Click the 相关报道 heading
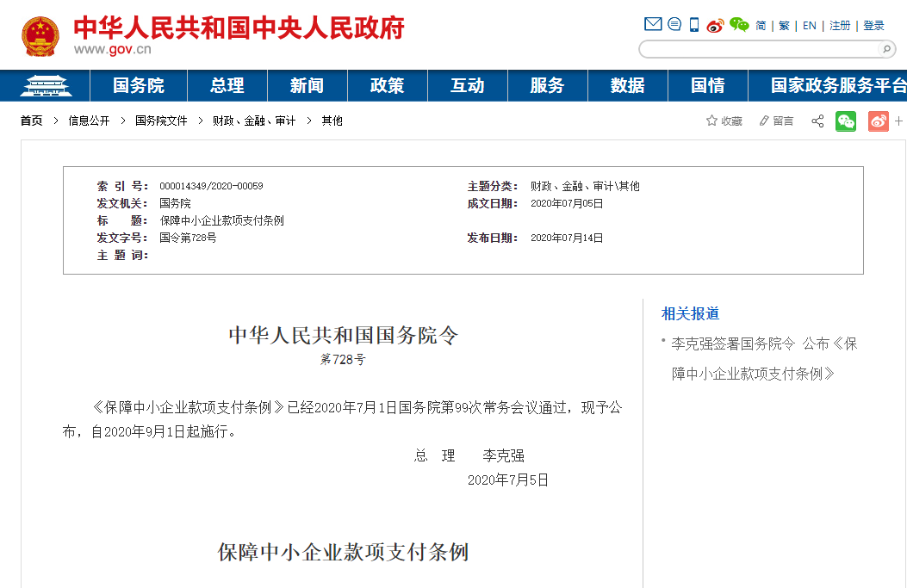 pos(690,313)
